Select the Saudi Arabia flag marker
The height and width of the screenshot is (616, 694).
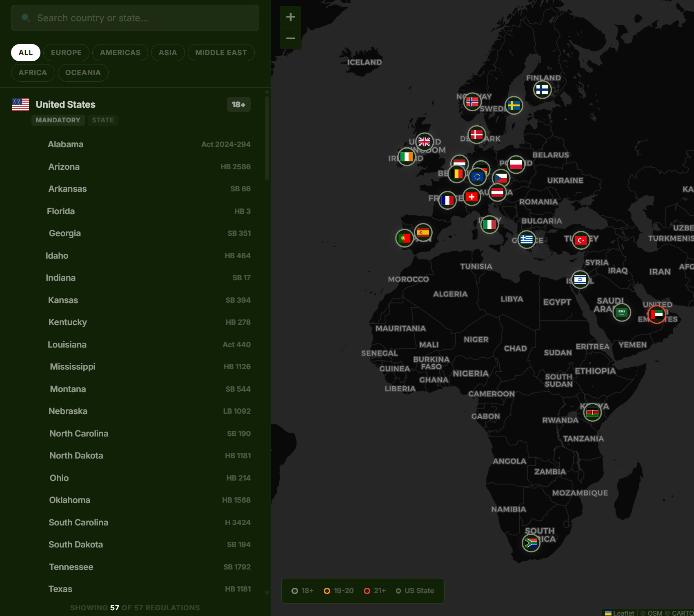point(622,312)
